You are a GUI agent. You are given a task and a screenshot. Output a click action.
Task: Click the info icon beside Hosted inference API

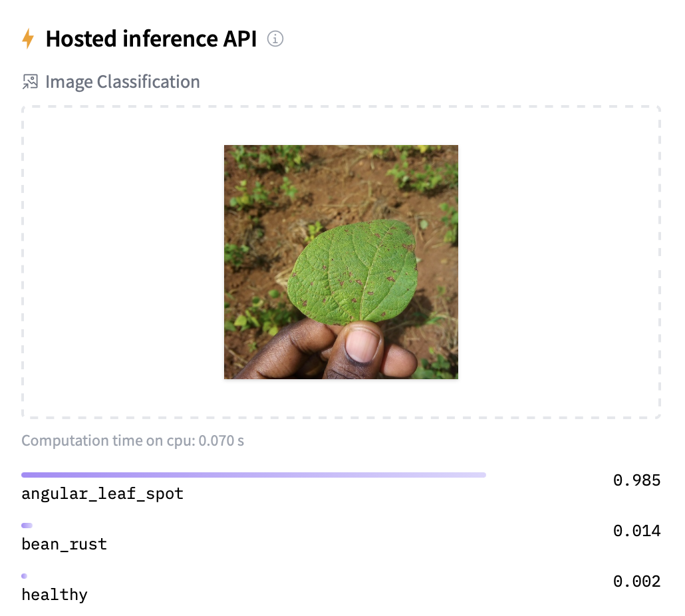pos(275,39)
